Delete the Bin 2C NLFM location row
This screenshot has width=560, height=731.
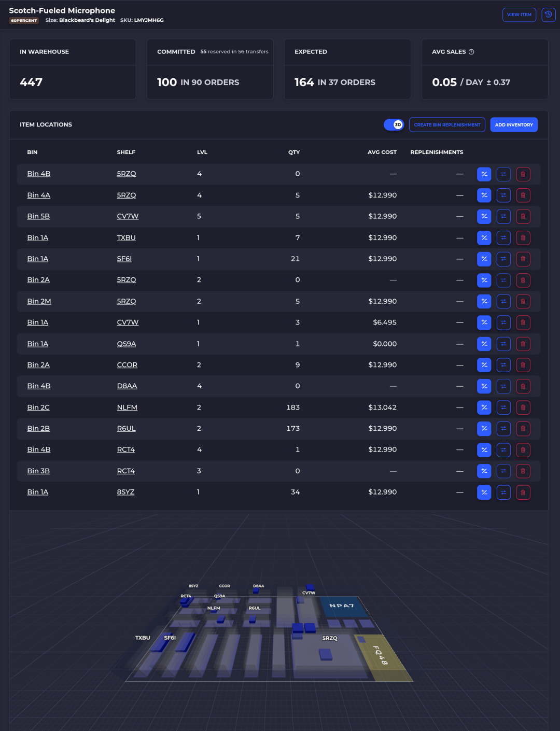point(523,407)
